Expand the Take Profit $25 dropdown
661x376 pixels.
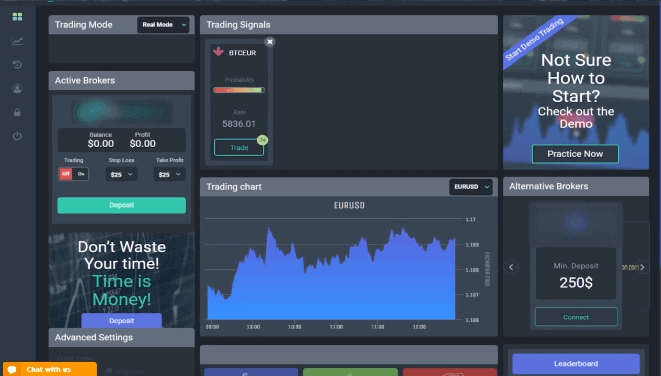pos(169,174)
